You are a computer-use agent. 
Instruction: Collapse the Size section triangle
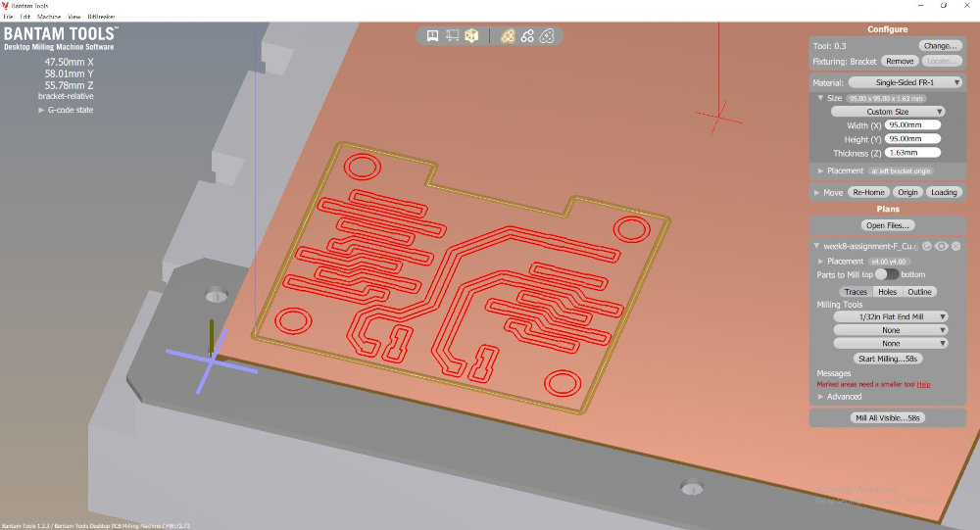[x=820, y=98]
